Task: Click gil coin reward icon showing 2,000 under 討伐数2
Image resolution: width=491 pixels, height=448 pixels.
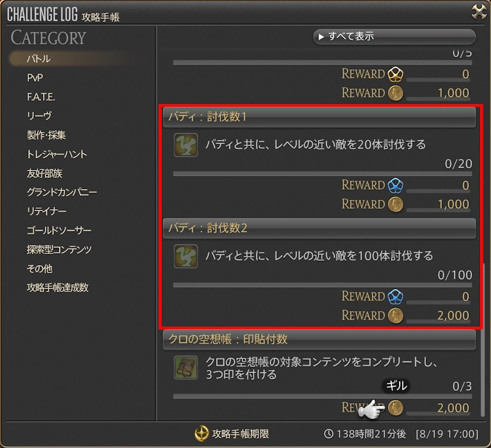Action: pos(395,315)
